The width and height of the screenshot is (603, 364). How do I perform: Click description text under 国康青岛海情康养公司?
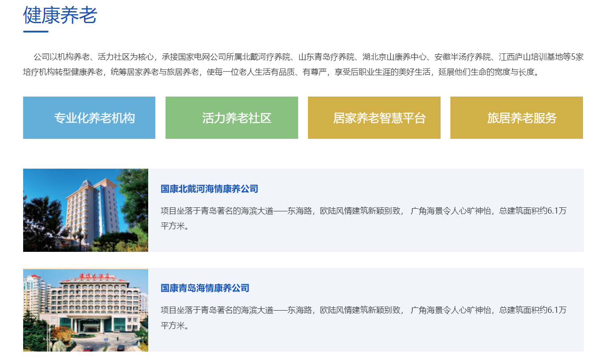click(363, 317)
